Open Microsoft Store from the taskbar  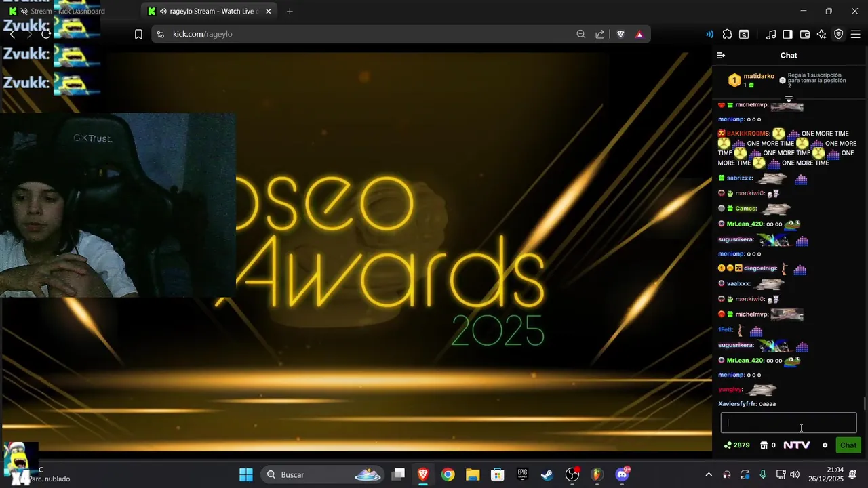coord(498,474)
